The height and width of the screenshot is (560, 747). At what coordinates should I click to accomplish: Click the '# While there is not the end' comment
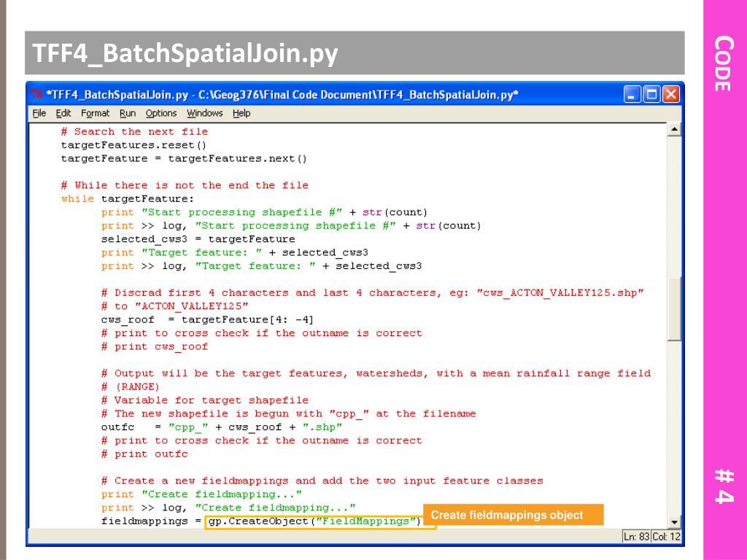point(185,185)
